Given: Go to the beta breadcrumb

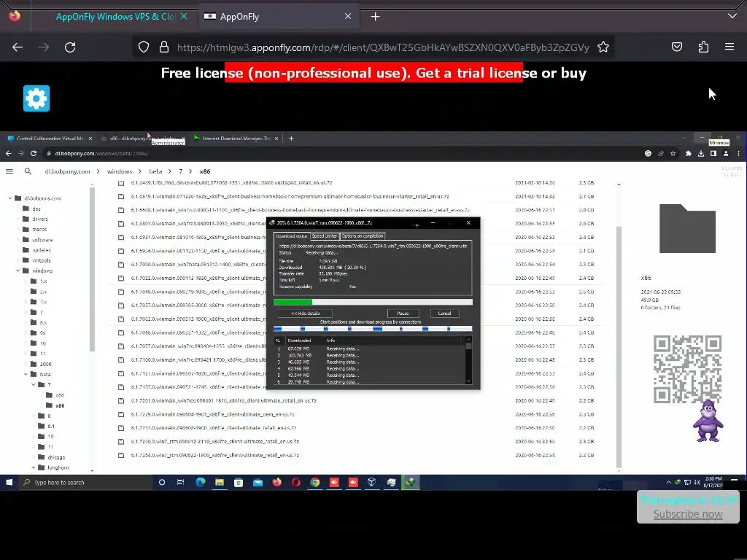Looking at the screenshot, I should [x=155, y=171].
